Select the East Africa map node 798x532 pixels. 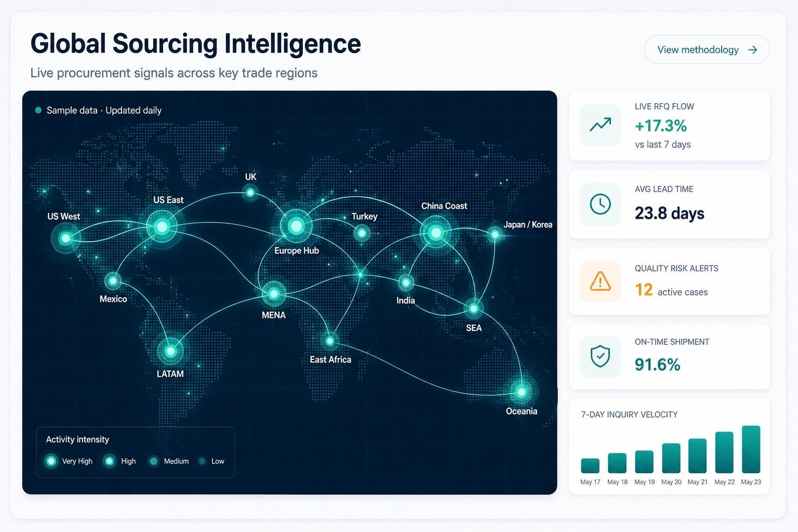[x=329, y=341]
